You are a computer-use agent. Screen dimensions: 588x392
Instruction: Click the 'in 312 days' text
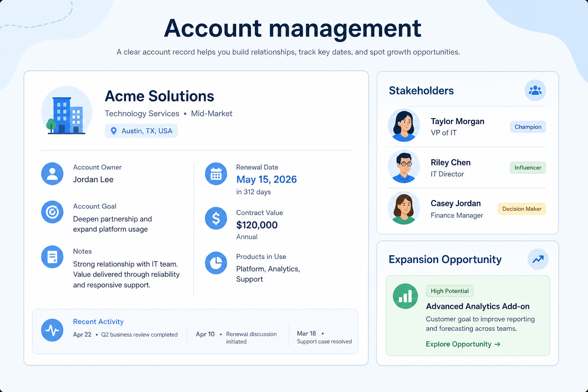click(253, 192)
